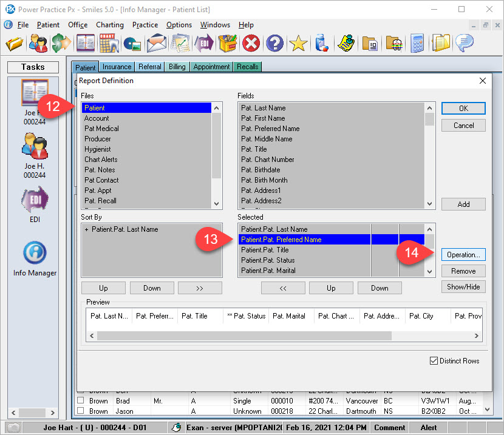Switch to the Recalls tab
Image resolution: width=504 pixels, height=435 pixels.
pos(248,67)
